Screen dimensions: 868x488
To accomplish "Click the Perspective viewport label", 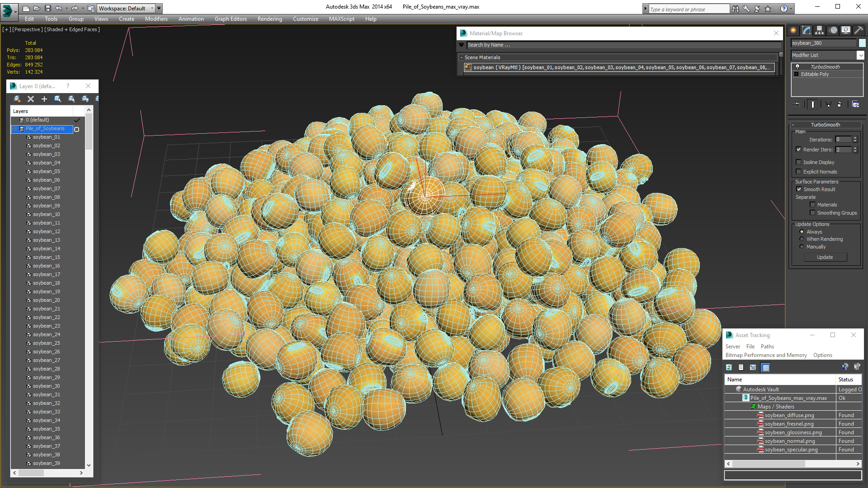I will coord(28,29).
